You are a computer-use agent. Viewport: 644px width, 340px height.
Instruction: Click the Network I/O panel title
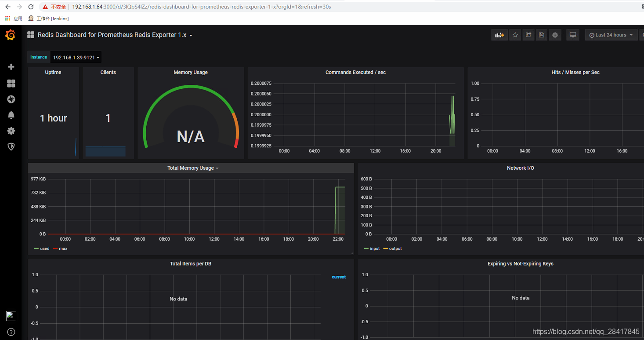(521, 168)
